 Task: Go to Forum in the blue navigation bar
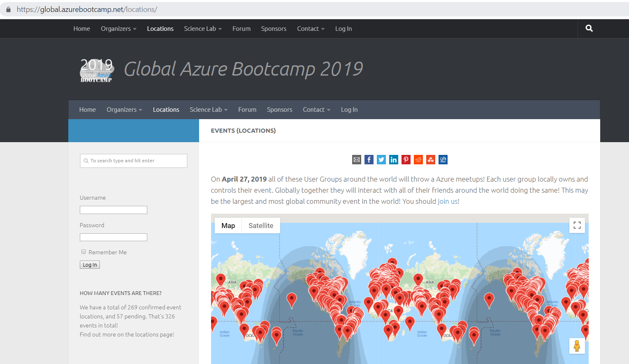pyautogui.click(x=247, y=110)
